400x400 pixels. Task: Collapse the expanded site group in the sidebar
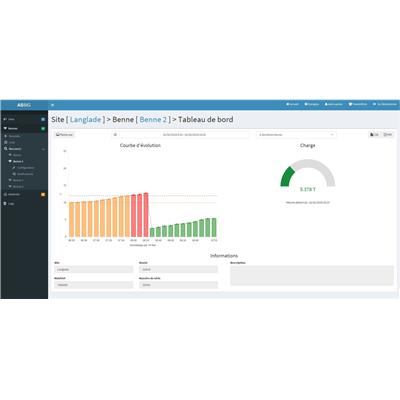point(24,149)
